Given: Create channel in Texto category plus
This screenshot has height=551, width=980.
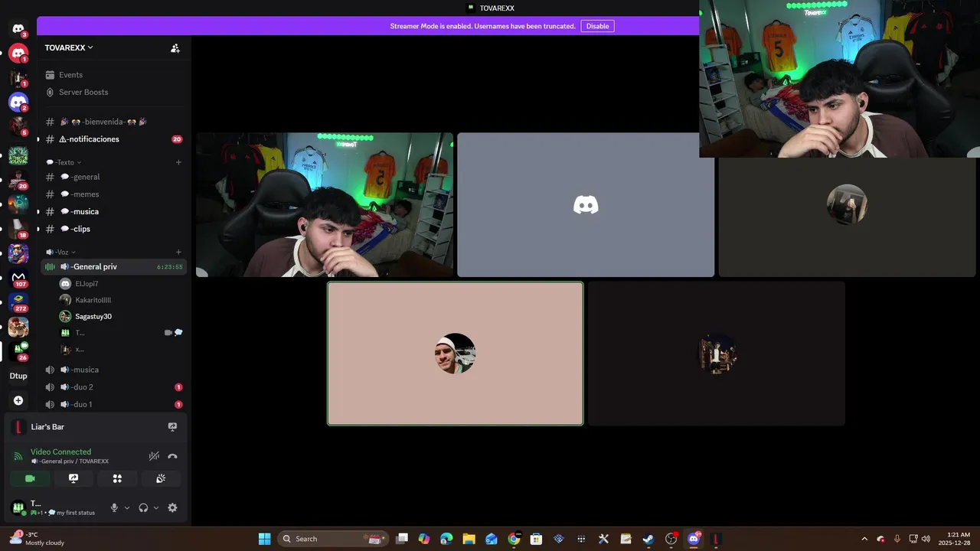Looking at the screenshot, I should click(178, 162).
